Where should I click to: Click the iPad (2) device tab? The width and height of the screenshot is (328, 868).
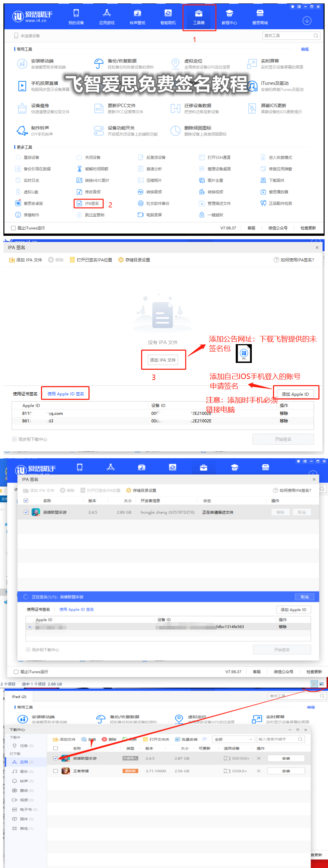(19, 696)
